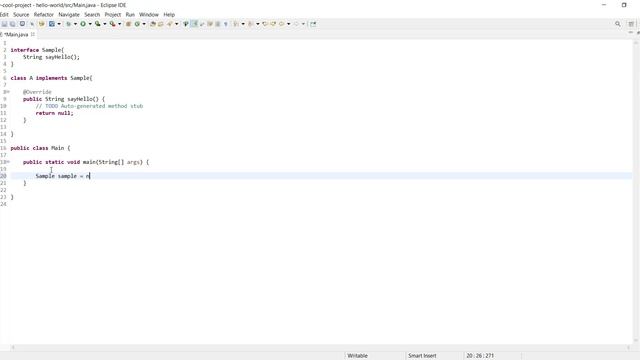Click the green Run button
Viewport: 640px width, 360px height.
[83, 24]
